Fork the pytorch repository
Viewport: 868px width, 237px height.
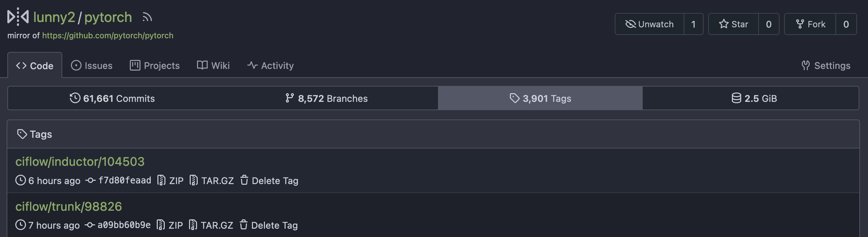pos(810,24)
